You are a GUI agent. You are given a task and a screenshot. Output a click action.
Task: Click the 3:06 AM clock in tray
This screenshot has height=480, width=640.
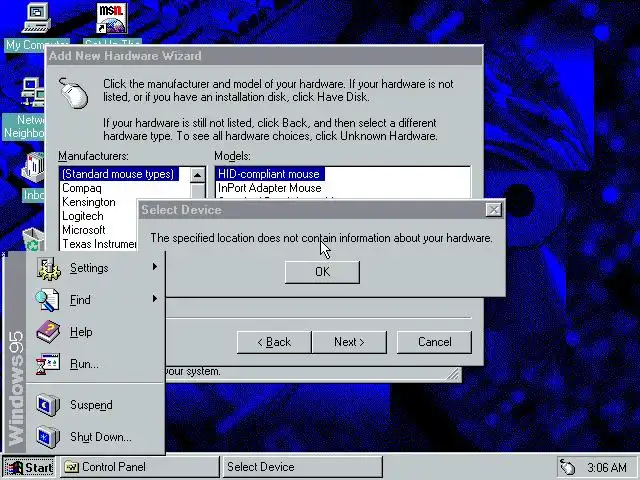(x=607, y=467)
